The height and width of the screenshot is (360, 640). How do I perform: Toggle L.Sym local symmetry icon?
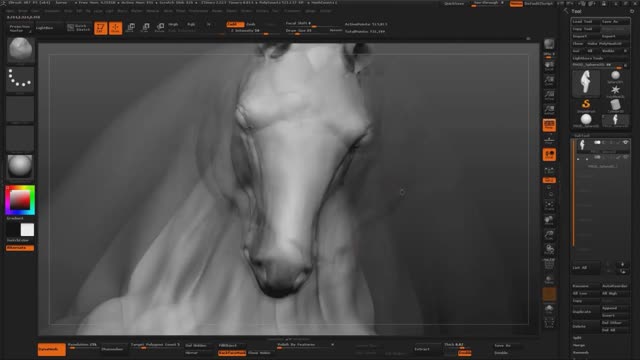[549, 170]
